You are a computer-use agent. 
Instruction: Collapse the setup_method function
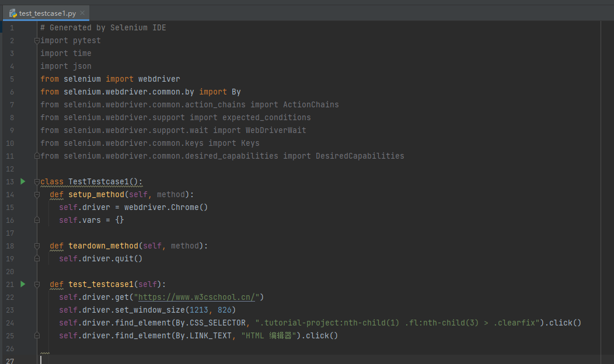(x=37, y=195)
